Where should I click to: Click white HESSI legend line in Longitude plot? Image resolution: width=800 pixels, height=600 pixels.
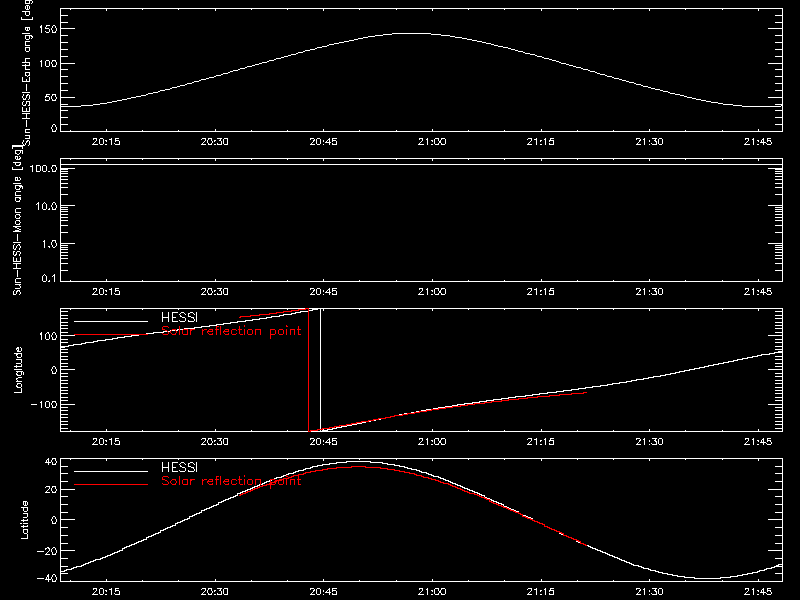click(111, 321)
